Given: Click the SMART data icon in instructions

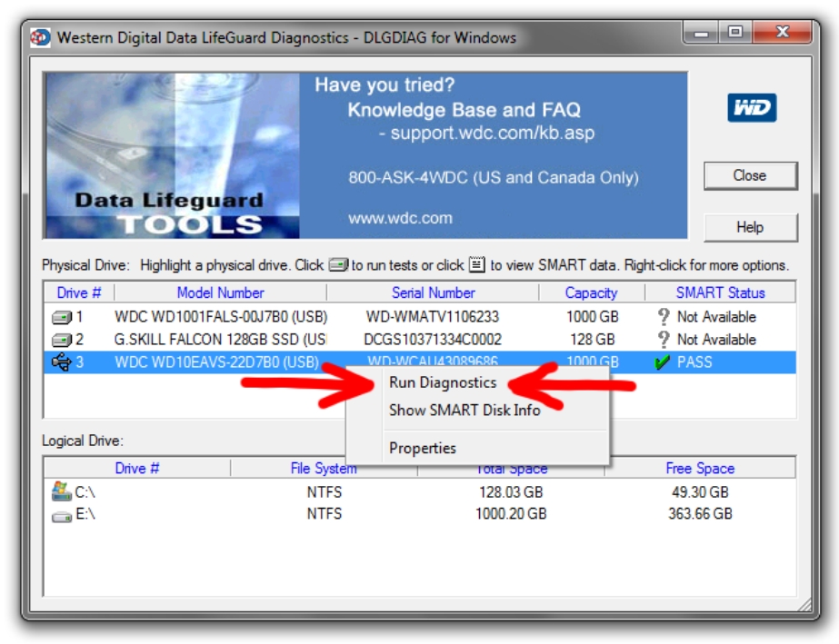Looking at the screenshot, I should (x=476, y=264).
